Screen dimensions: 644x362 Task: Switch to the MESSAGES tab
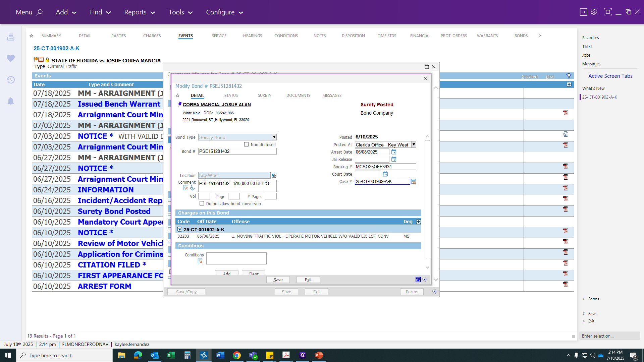coord(332,96)
